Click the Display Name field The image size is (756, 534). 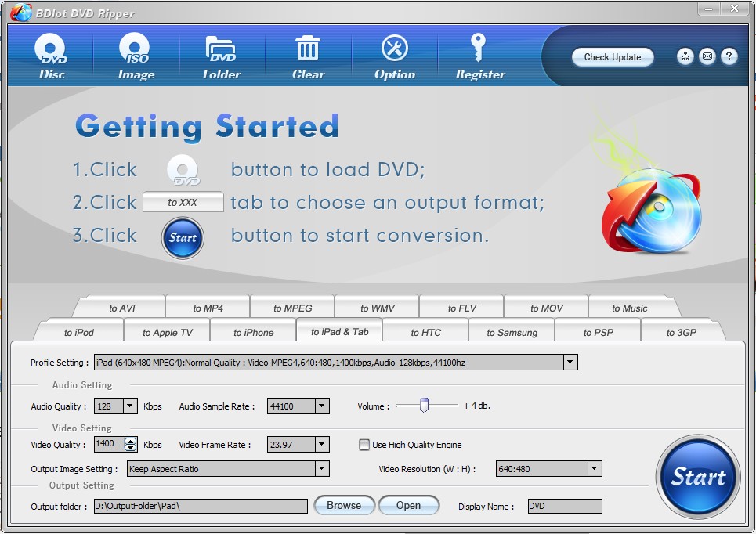coord(565,506)
